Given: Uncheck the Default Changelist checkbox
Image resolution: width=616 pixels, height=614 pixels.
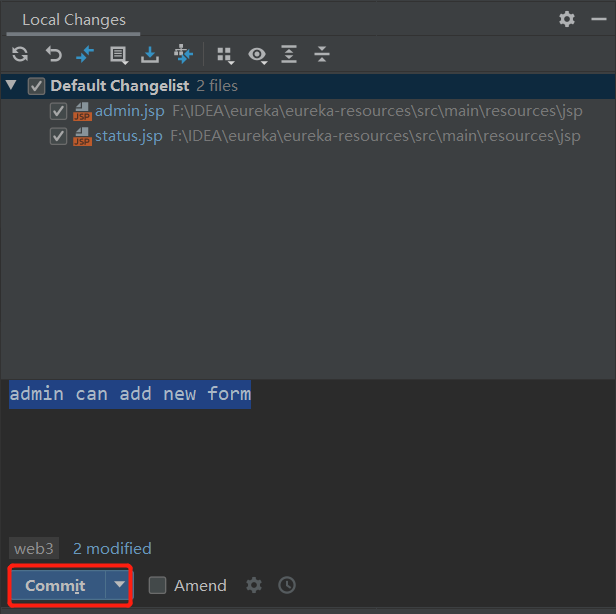Looking at the screenshot, I should 37,86.
